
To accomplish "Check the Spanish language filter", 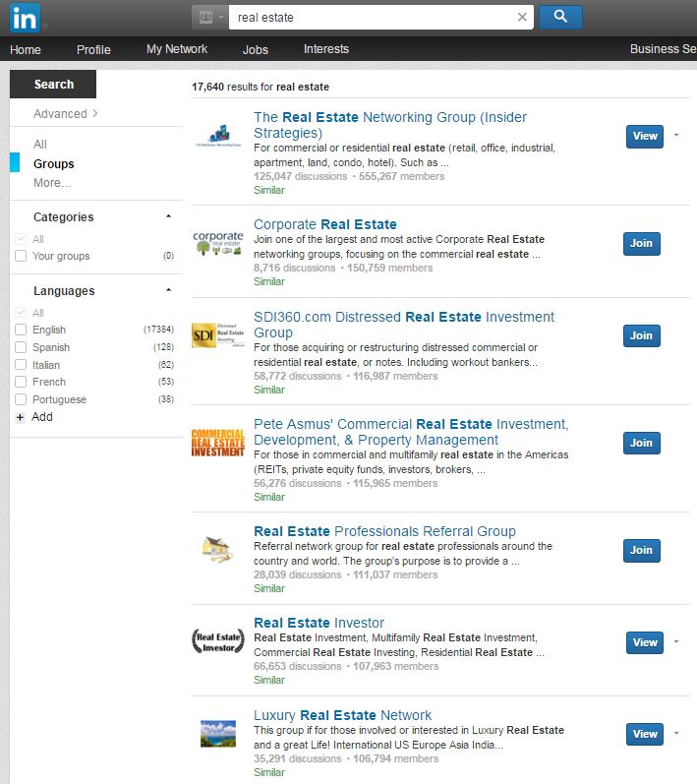I will 21,347.
